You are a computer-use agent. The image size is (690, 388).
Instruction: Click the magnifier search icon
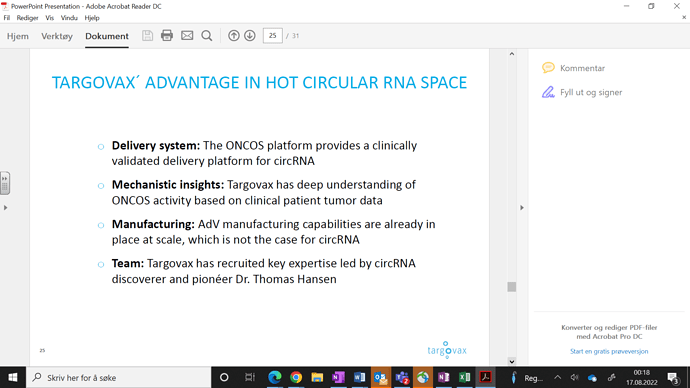[207, 36]
